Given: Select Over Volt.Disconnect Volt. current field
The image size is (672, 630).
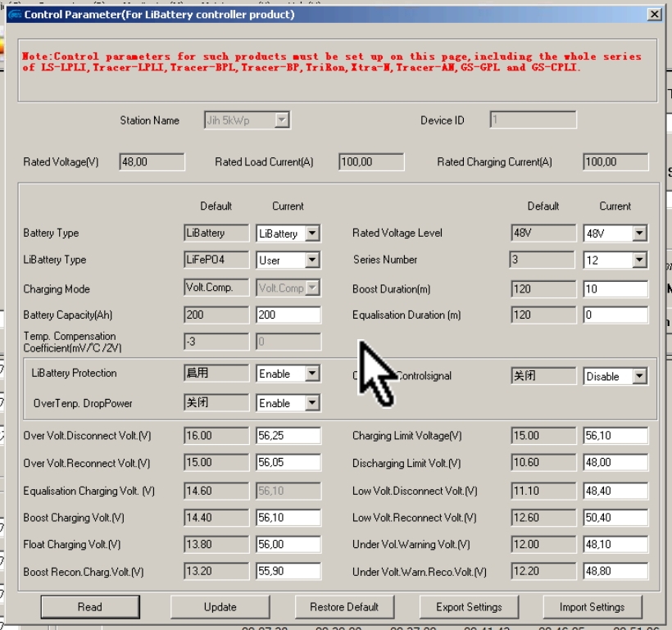Looking at the screenshot, I should (x=288, y=436).
